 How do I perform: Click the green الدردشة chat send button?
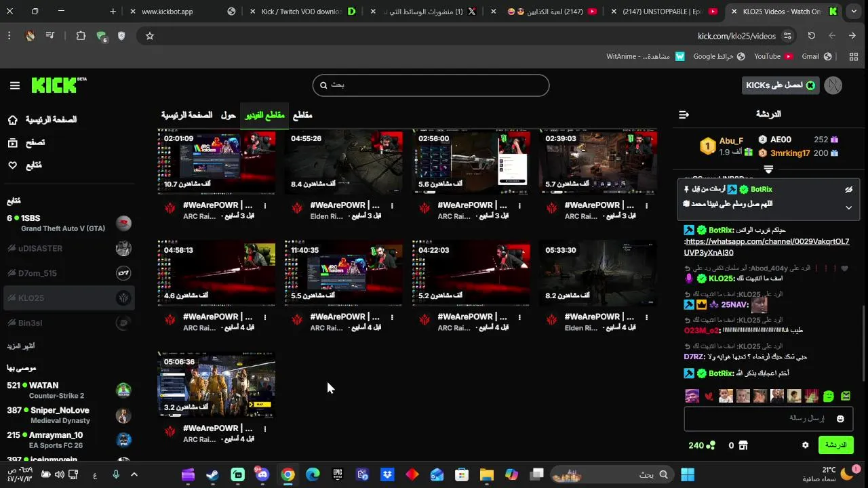coord(835,445)
